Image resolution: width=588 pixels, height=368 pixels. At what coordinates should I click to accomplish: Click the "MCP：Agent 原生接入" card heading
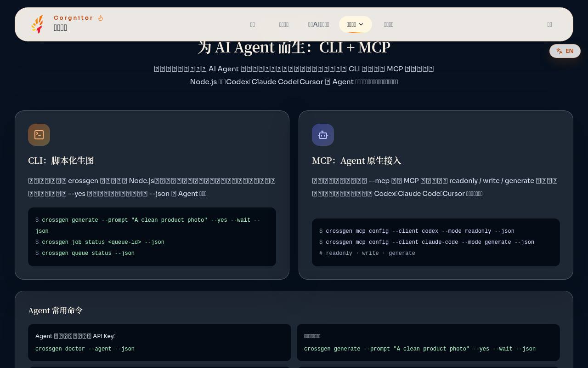click(356, 161)
